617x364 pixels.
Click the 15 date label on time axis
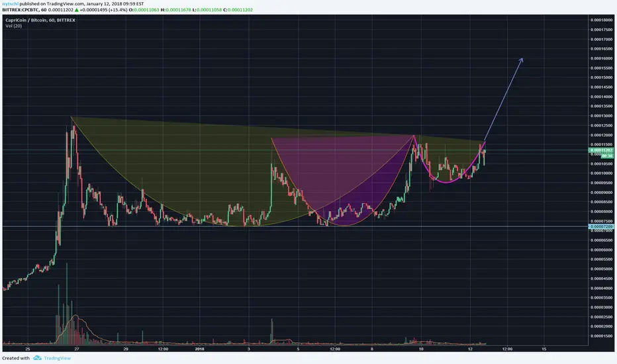pyautogui.click(x=544, y=349)
